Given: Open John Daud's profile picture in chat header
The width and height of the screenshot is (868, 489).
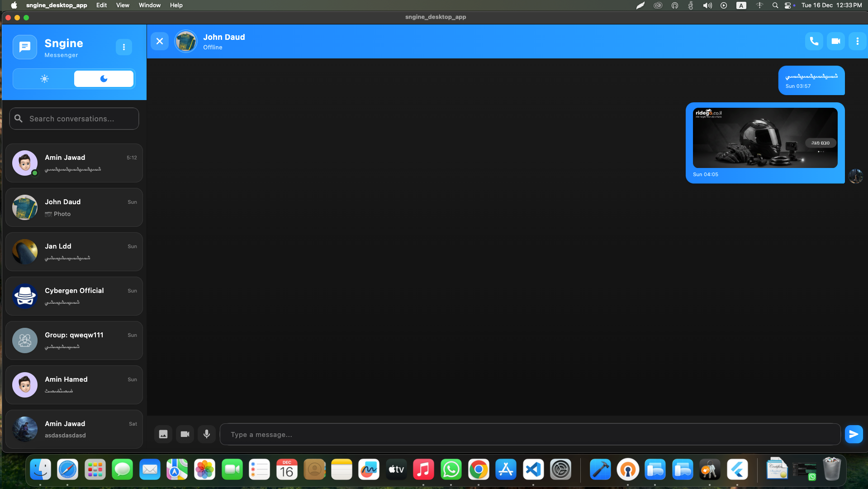Looking at the screenshot, I should (x=185, y=41).
